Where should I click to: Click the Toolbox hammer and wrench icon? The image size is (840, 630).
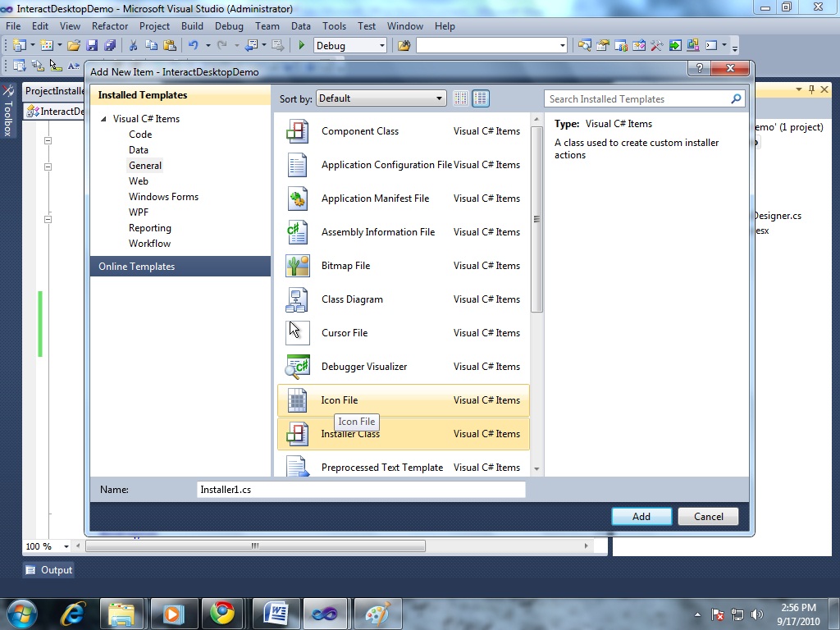[657, 46]
